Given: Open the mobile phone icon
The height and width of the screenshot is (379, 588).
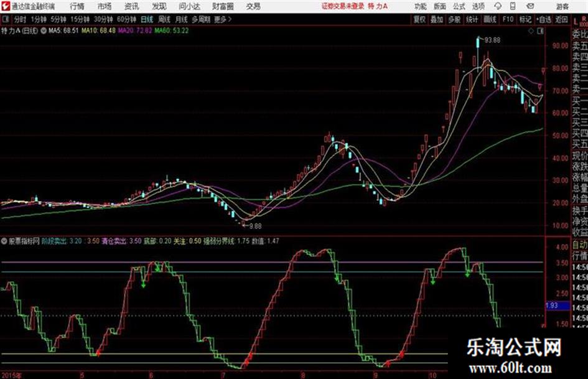Looking at the screenshot, I should click(513, 6).
